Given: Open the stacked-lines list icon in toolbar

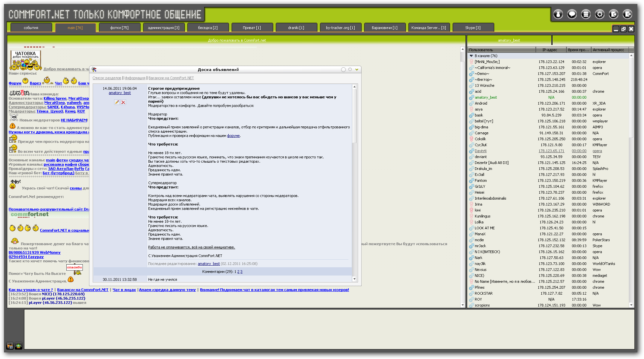Looking at the screenshot, I should point(586,14).
